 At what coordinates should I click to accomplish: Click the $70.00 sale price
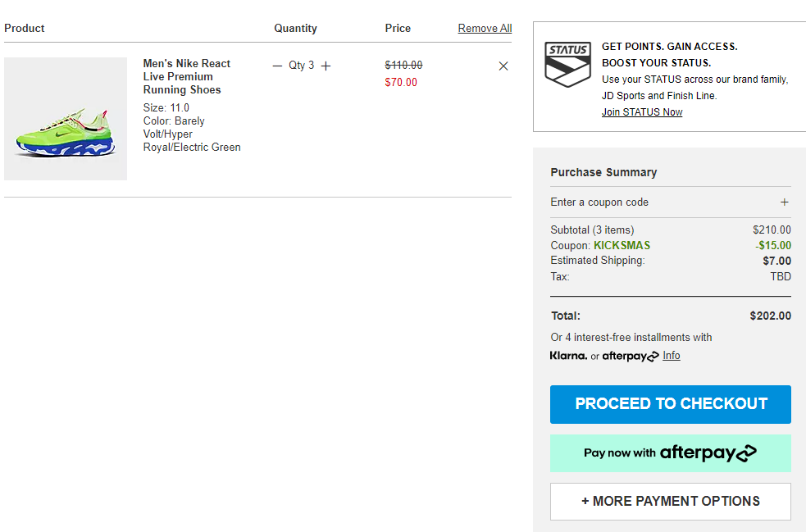point(400,82)
